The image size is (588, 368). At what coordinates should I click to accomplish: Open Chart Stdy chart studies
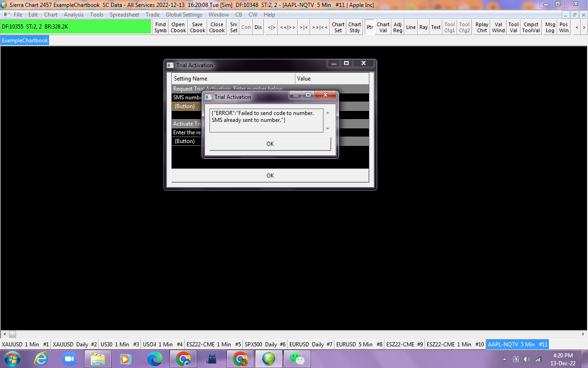[x=355, y=27]
